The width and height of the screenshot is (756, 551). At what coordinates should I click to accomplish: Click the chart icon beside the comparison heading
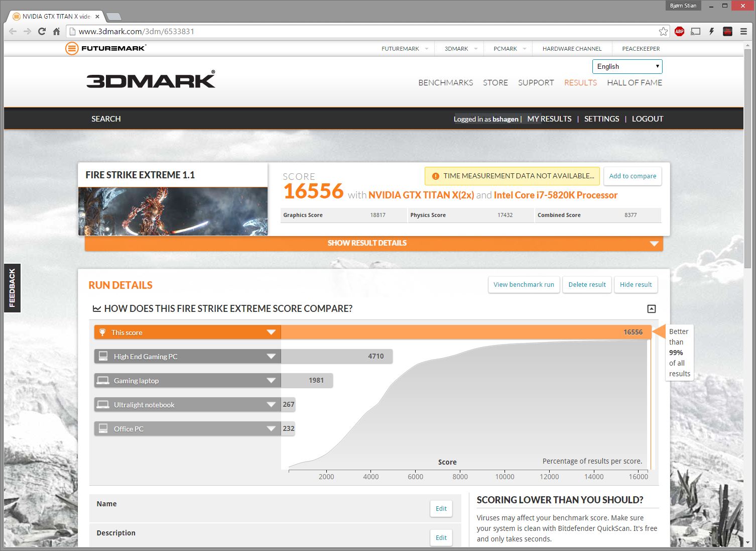click(x=97, y=309)
